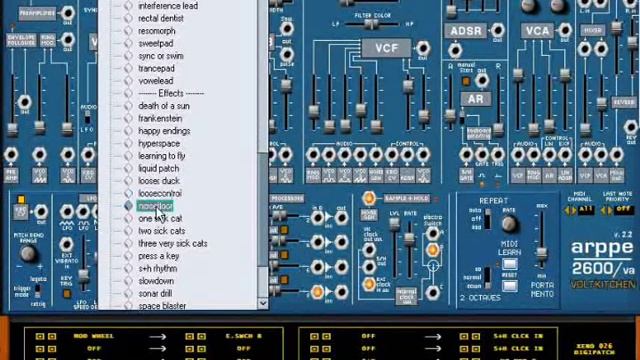Toggle the audio/LFO switch

point(87,118)
